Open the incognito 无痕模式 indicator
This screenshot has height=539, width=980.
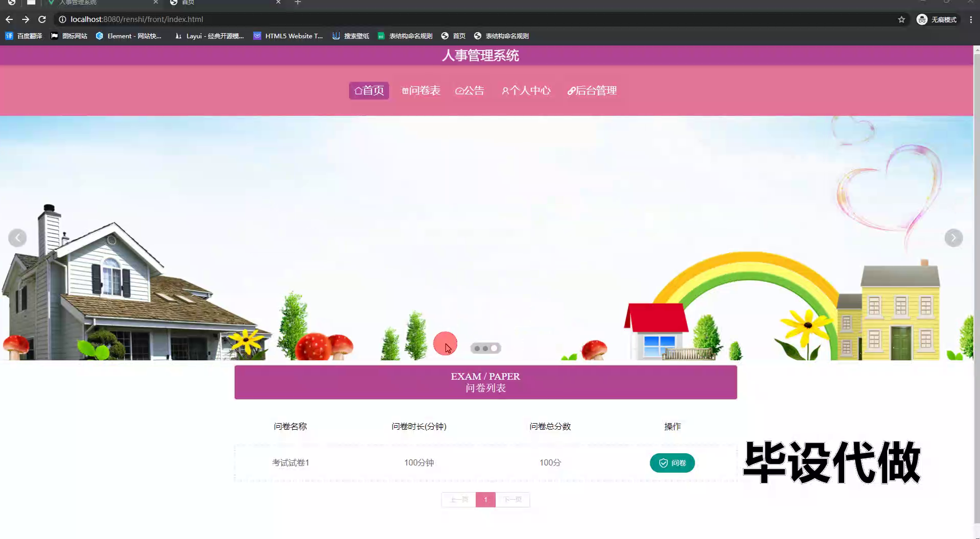[x=937, y=19]
